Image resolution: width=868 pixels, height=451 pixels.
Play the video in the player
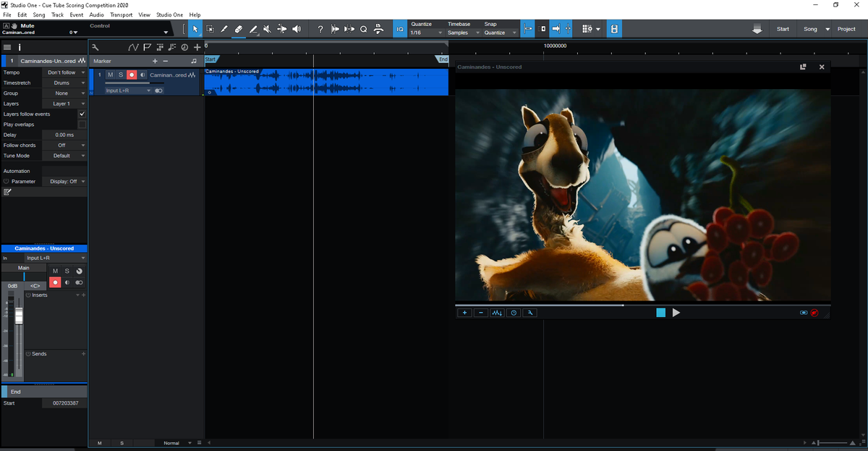click(x=676, y=313)
